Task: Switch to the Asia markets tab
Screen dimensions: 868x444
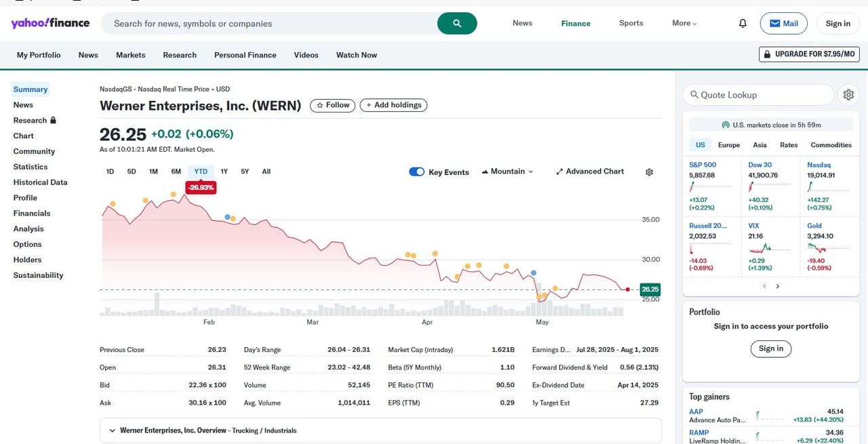Action: pos(760,145)
